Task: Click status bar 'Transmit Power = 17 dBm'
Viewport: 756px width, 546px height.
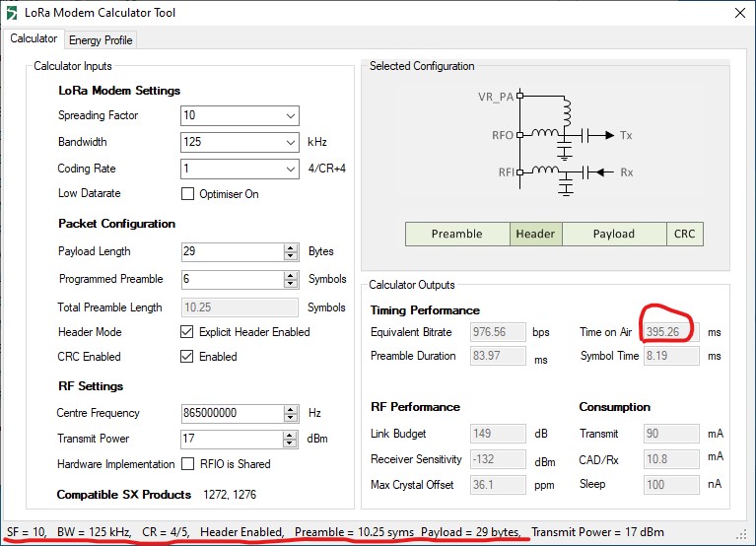Action: coord(598,532)
